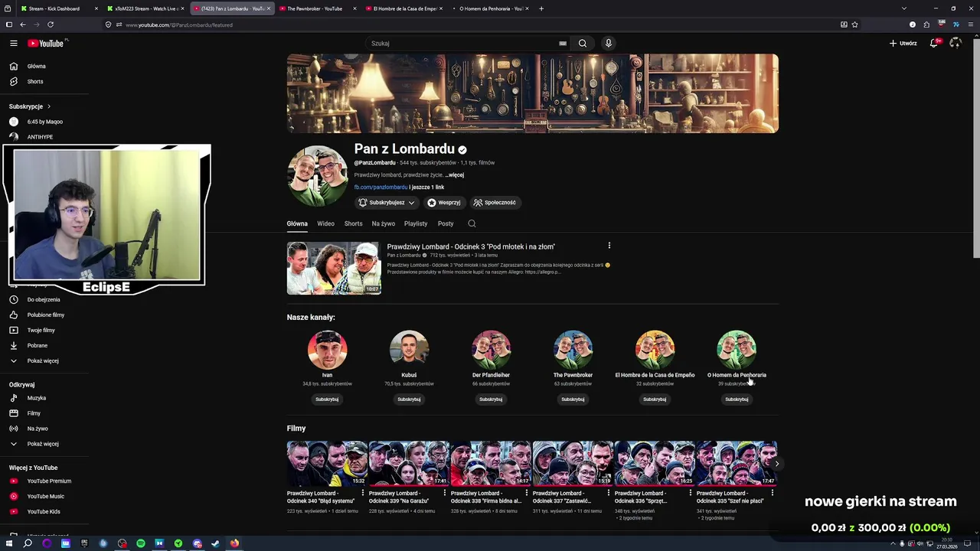Open the browser tab list dropdown
This screenshot has width=980, height=551.
(x=904, y=8)
